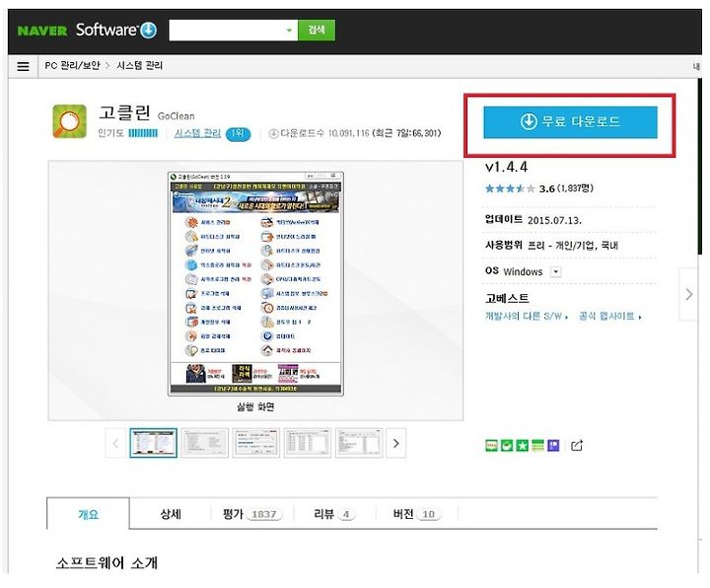Image resolution: width=710 pixels, height=588 pixels.
Task: Click the NAVER logo
Action: pos(42,31)
